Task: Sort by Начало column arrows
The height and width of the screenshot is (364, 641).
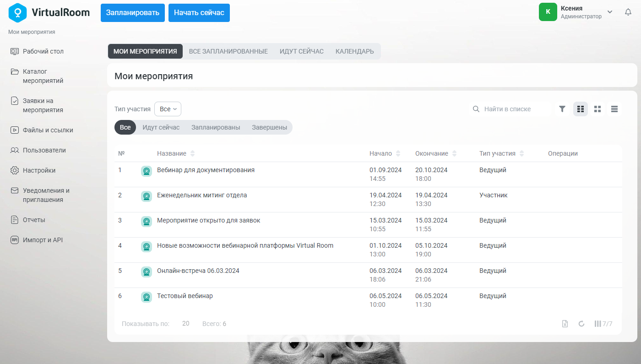Action: coord(398,153)
